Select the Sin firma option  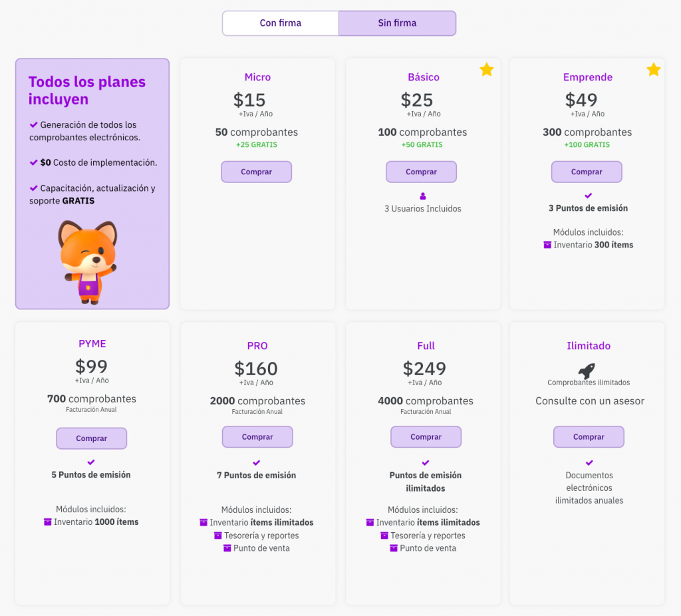click(x=397, y=23)
